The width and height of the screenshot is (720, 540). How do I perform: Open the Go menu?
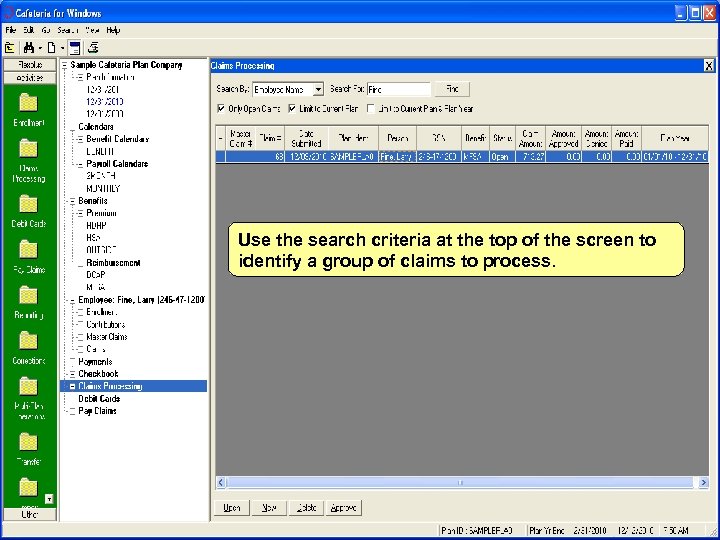coord(45,30)
